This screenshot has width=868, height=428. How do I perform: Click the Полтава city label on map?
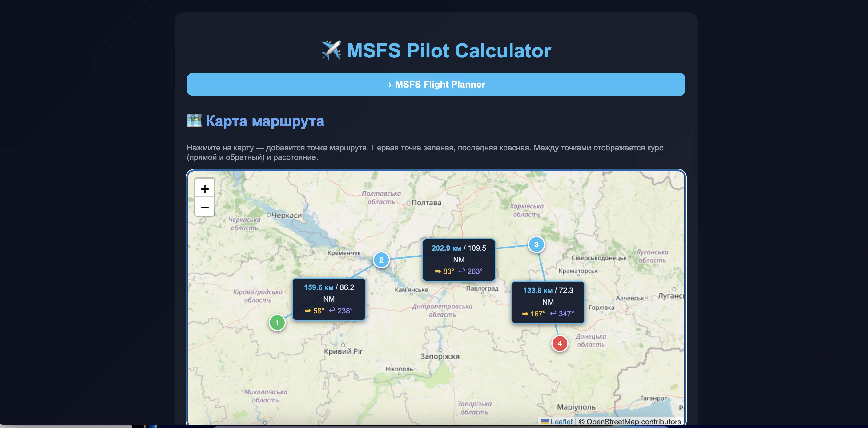426,203
